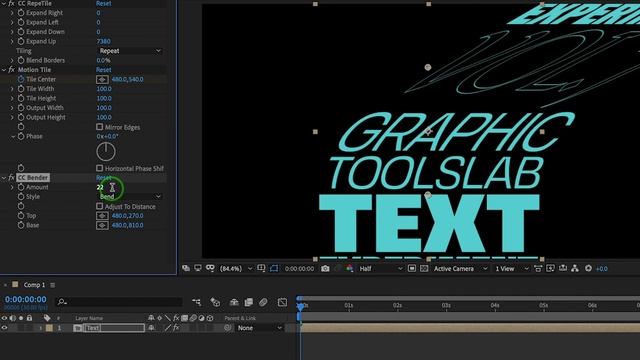Image resolution: width=640 pixels, height=360 pixels.
Task: Click the region of interest icon
Action: click(412, 269)
